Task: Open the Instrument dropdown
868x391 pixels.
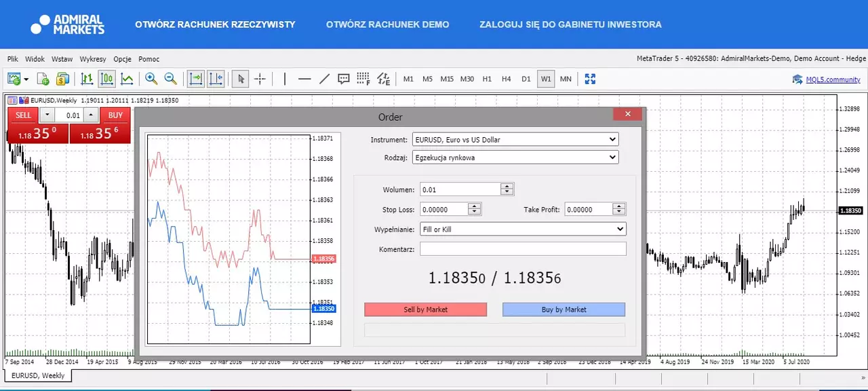Action: coord(515,140)
